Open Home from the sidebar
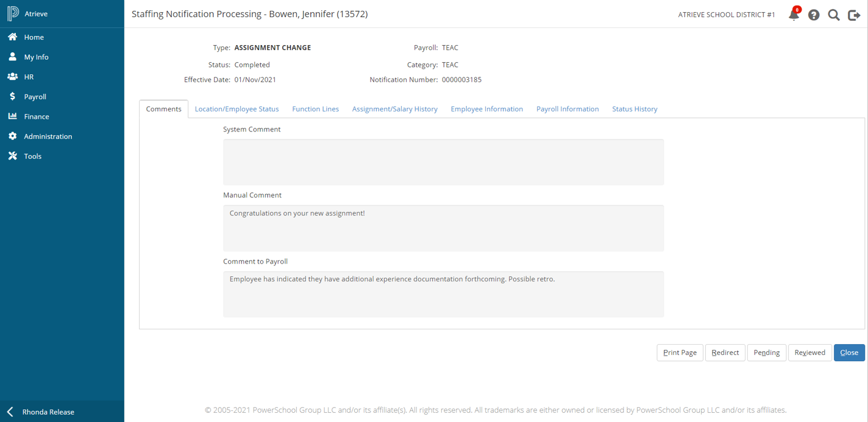The height and width of the screenshot is (422, 868). (x=34, y=37)
